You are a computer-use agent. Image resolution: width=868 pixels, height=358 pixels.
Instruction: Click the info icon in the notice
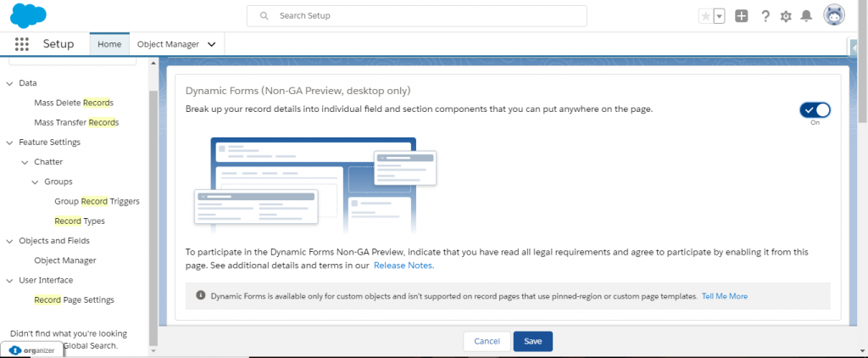pyautogui.click(x=201, y=295)
